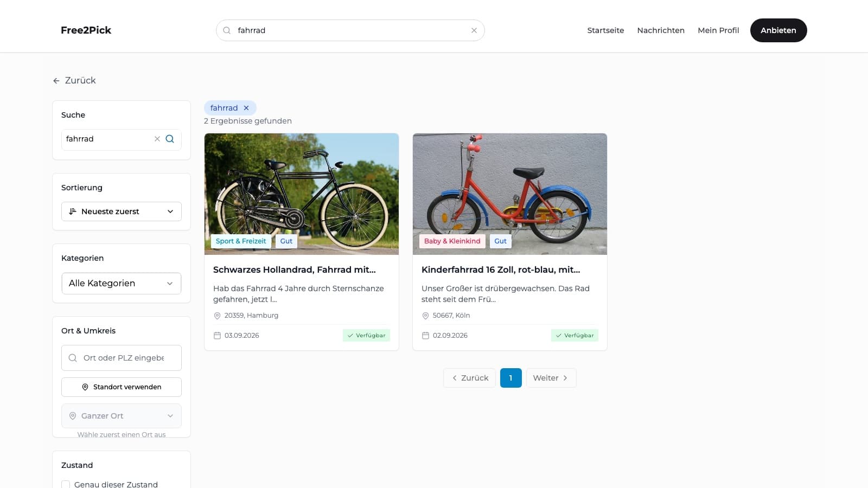
Task: Click pagination Zurück button
Action: click(x=470, y=378)
